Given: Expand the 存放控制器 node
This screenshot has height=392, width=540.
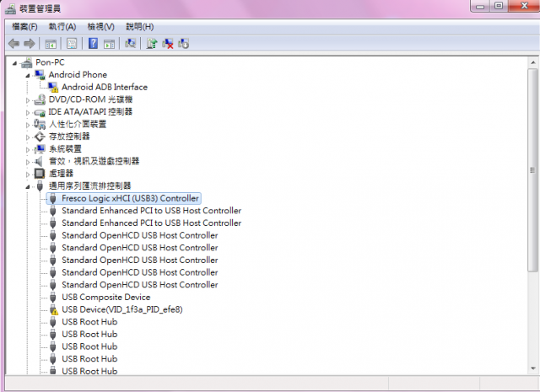Looking at the screenshot, I should (x=28, y=137).
